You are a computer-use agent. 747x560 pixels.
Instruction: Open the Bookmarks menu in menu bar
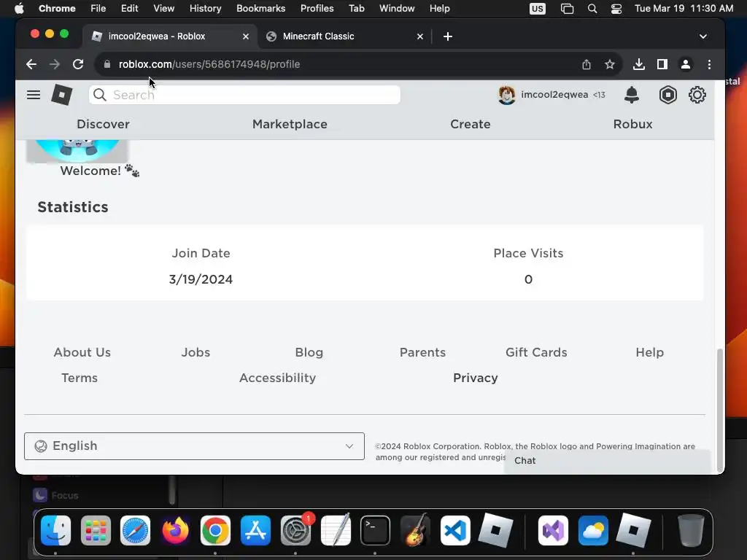[260, 8]
